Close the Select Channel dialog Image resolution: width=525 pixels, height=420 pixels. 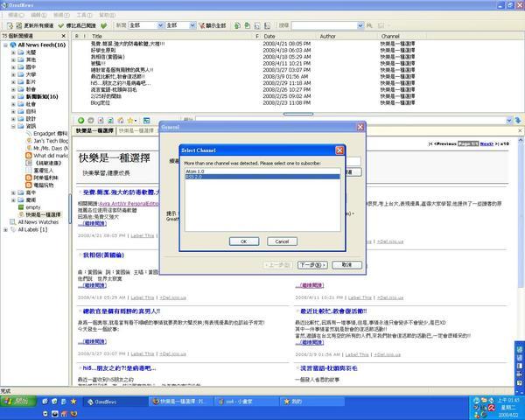(x=339, y=150)
